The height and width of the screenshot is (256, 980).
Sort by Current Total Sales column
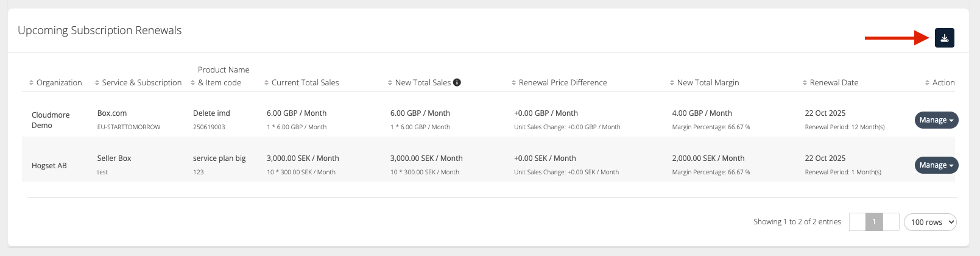pos(305,83)
